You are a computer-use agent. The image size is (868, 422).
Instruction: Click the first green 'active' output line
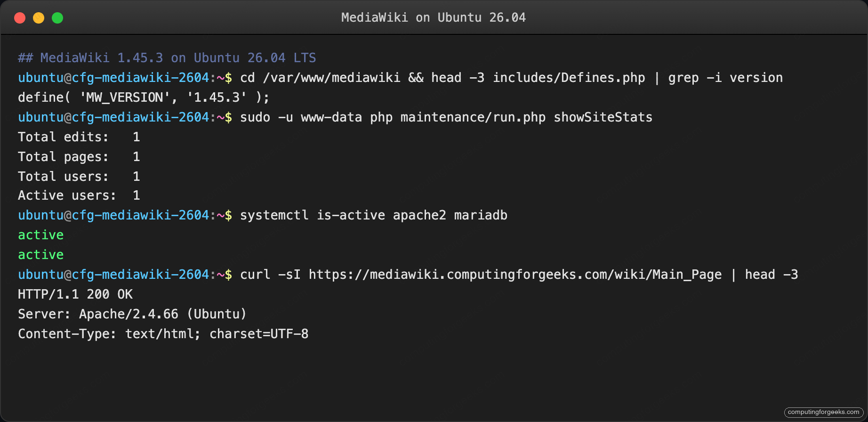[41, 235]
